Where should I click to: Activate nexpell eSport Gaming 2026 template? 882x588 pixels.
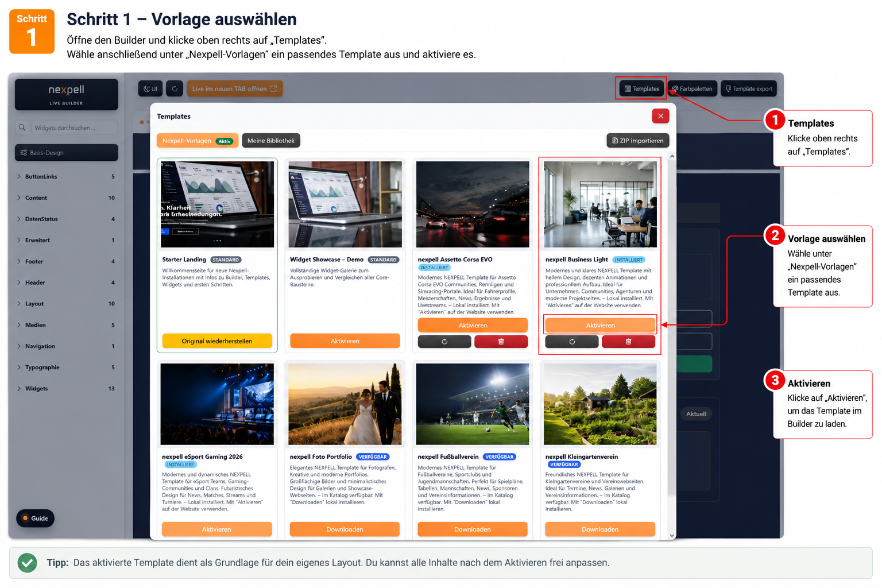pos(216,529)
